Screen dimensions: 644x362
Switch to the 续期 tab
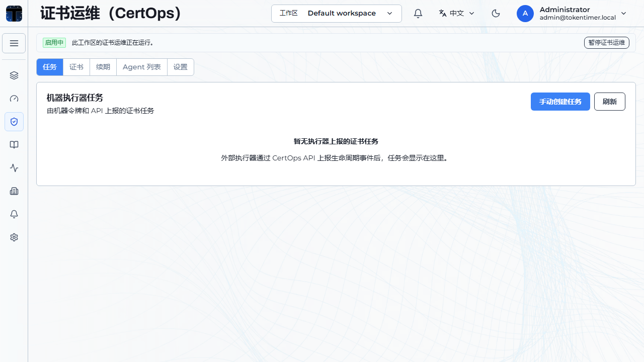point(103,67)
